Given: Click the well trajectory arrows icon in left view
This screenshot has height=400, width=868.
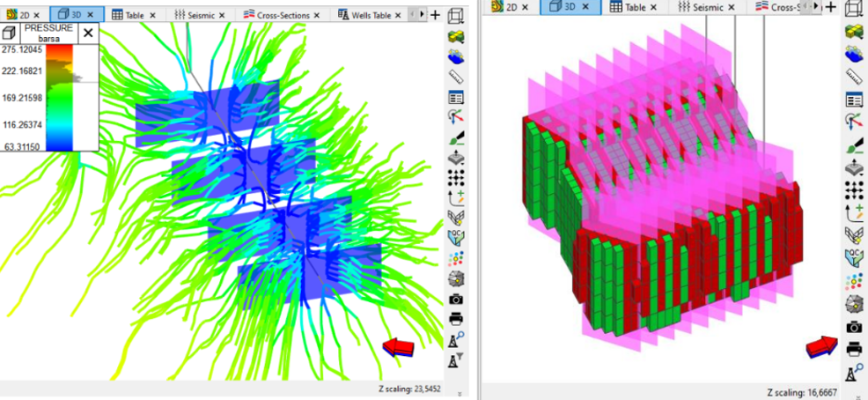Looking at the screenshot, I should pyautogui.click(x=456, y=117).
